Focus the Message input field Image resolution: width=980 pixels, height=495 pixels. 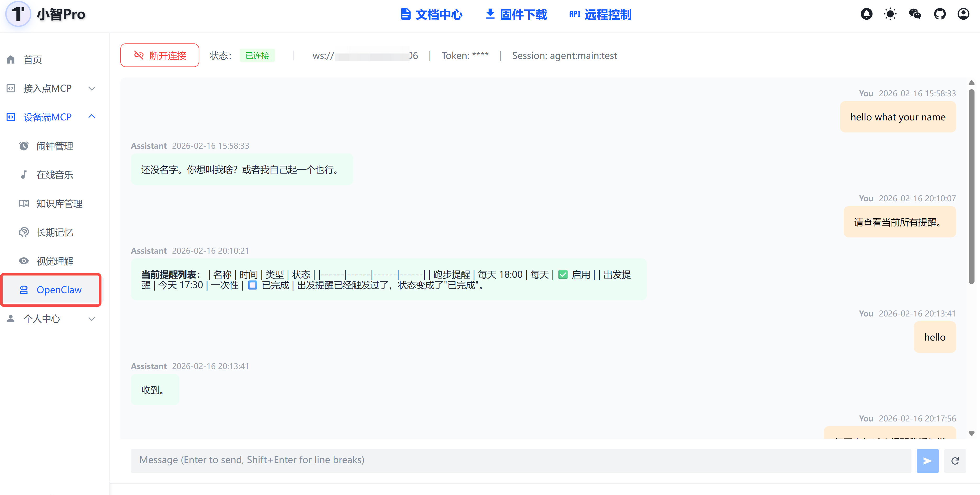[x=520, y=460]
